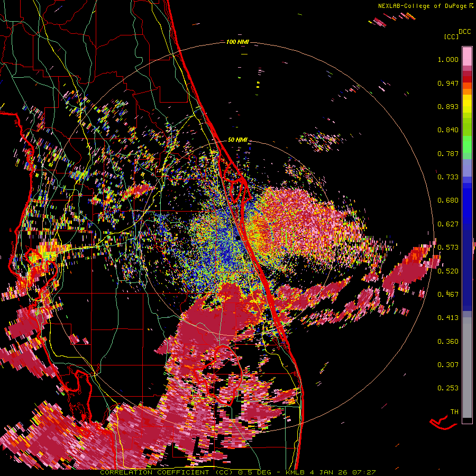This screenshot has width=476, height=476.
Task: Click the 0.627 scale value
Action: coord(448,224)
